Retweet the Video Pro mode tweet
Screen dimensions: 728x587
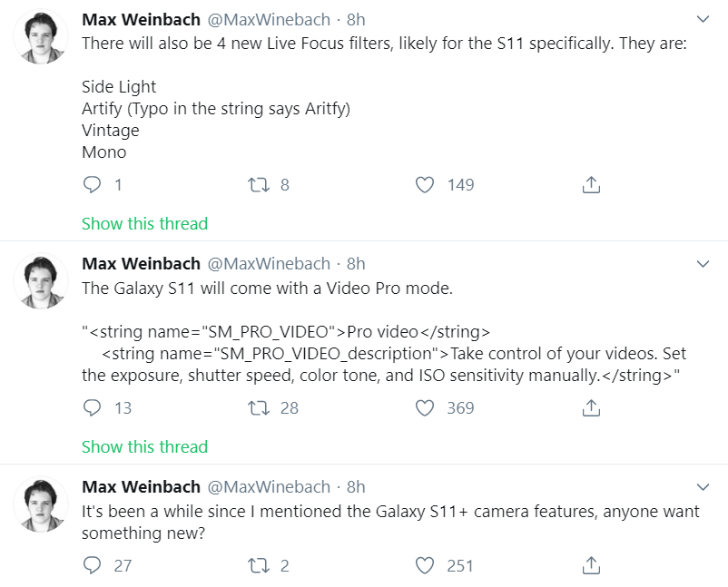click(x=258, y=408)
